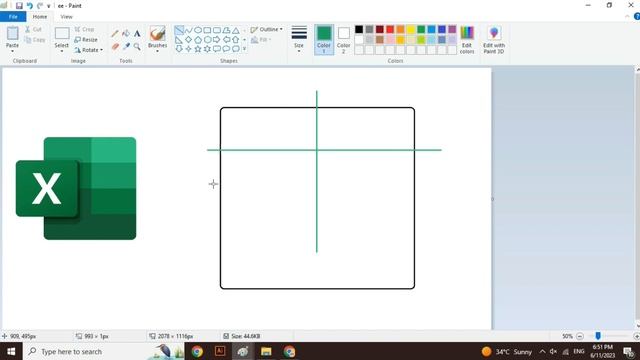
Task: Select the Triangle shape
Action: [x=236, y=30]
